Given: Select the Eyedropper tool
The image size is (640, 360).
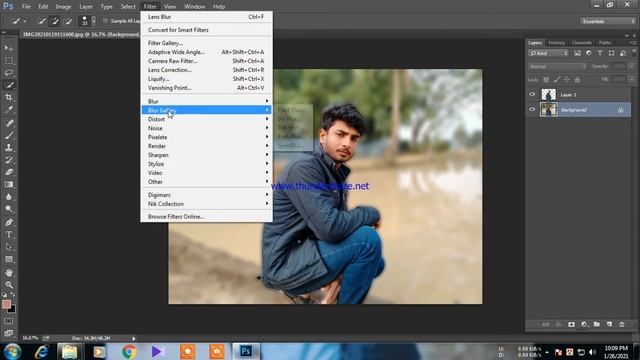Looking at the screenshot, I should 9,109.
